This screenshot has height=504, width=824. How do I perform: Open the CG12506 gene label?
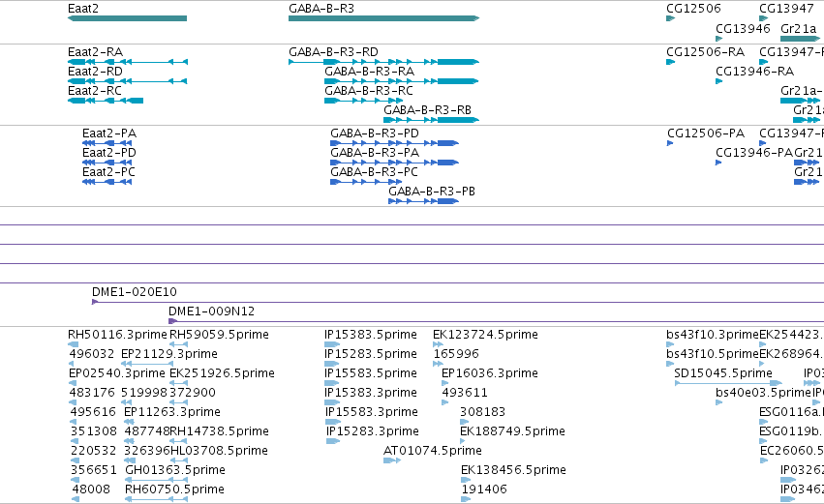pyautogui.click(x=693, y=9)
